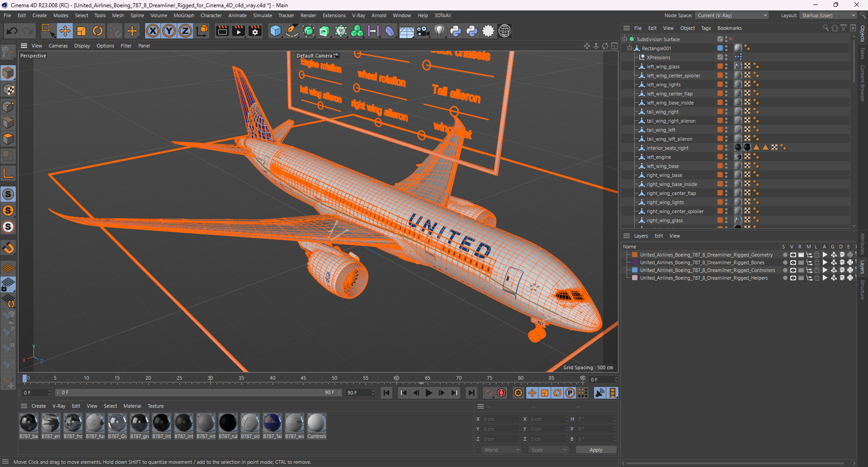Select the left_engine object
The height and width of the screenshot is (467, 868).
(x=659, y=157)
